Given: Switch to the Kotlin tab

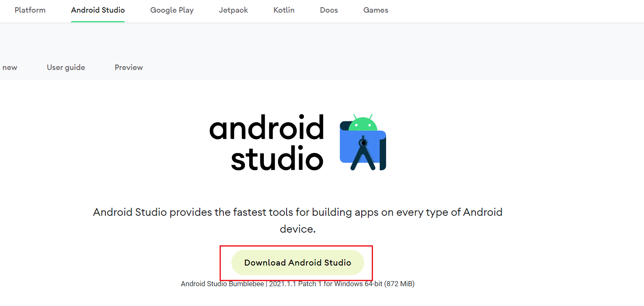Looking at the screenshot, I should [x=284, y=10].
